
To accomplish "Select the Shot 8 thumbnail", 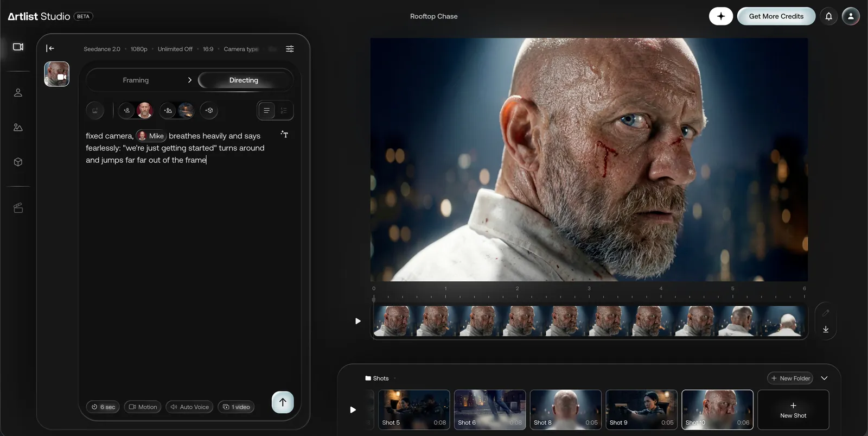I will point(566,410).
